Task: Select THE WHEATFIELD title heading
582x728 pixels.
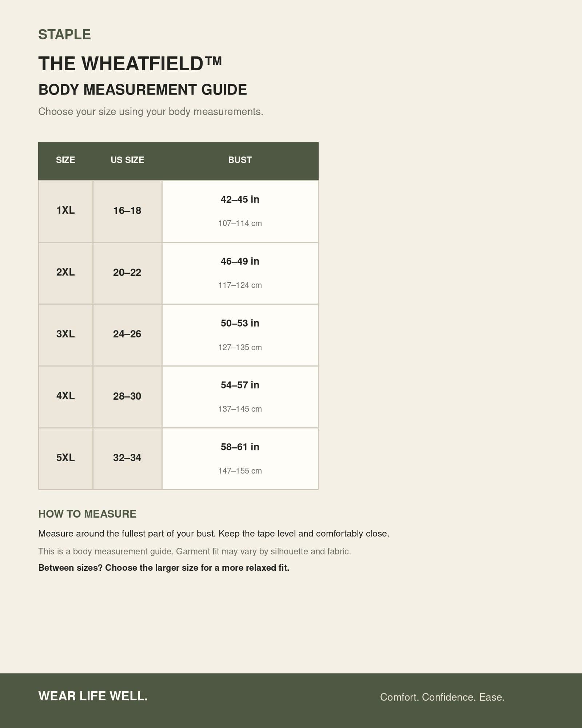Action: click(x=130, y=64)
